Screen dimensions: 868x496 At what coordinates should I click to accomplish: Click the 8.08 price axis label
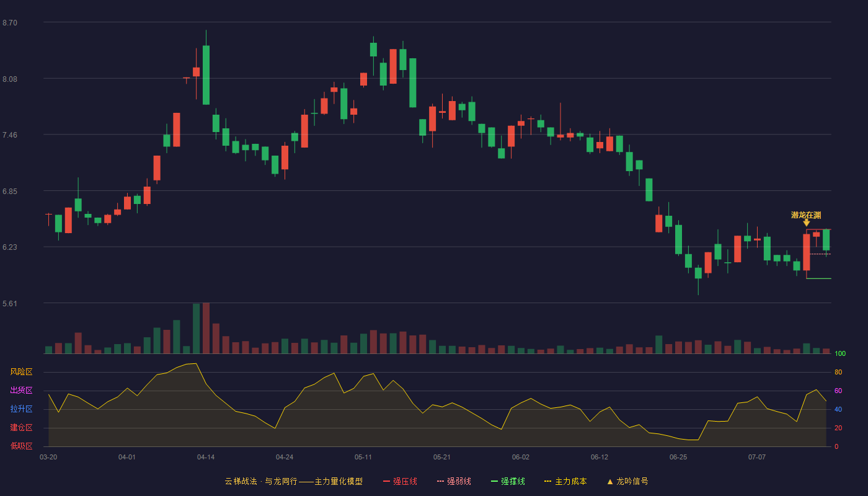[x=10, y=79]
